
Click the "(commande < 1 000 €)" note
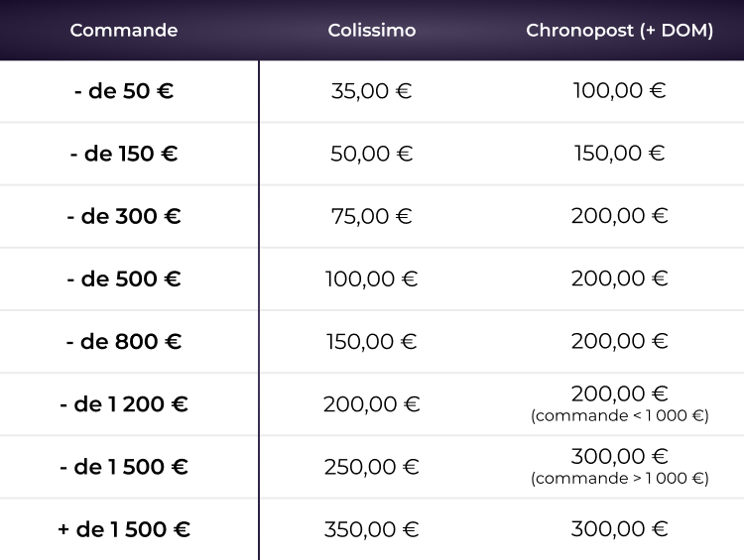619,416
